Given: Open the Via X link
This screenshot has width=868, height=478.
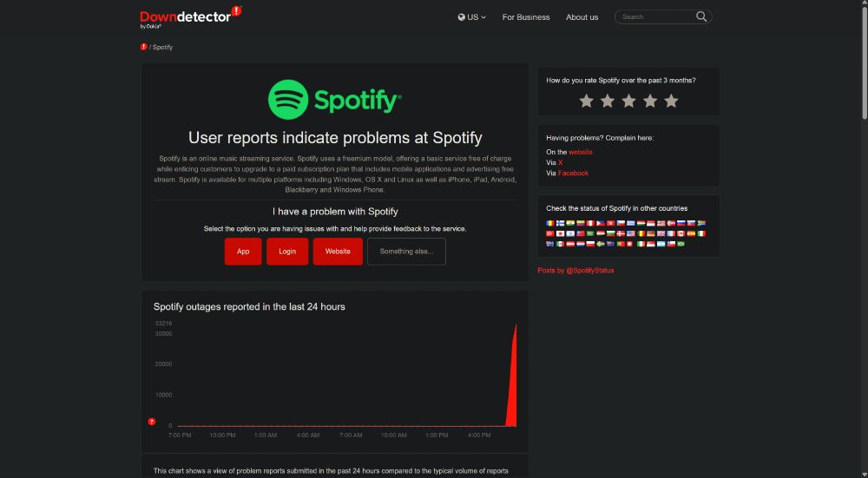Looking at the screenshot, I should 560,162.
